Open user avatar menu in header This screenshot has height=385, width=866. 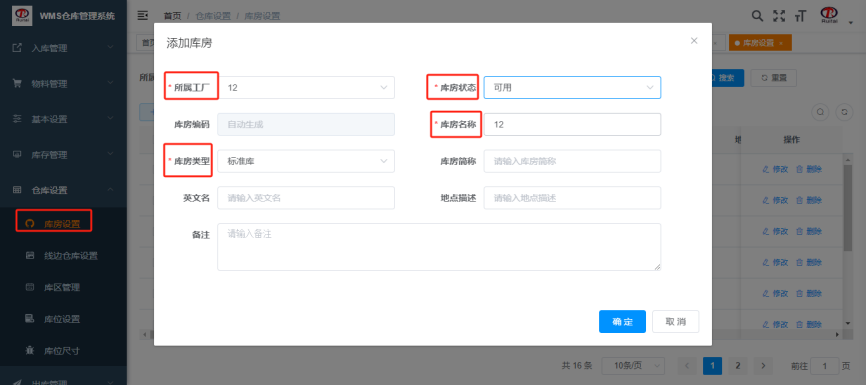[x=829, y=15]
